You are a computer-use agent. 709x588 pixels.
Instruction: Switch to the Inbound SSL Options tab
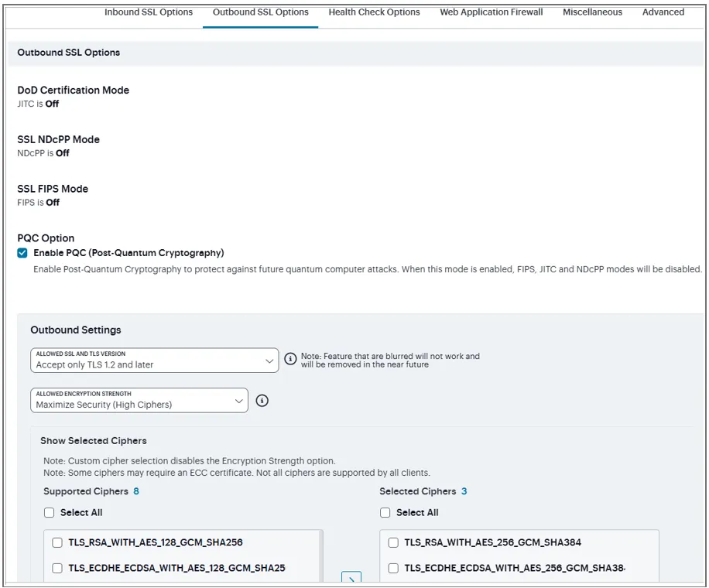pos(149,12)
